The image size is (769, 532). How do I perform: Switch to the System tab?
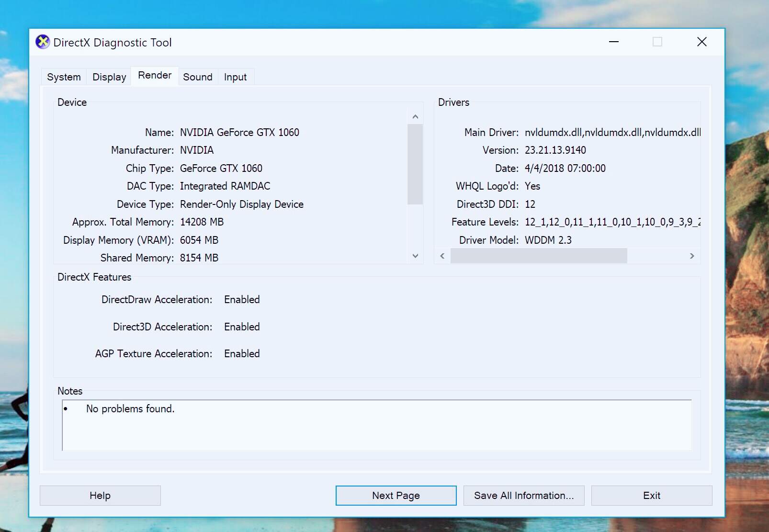[x=64, y=77]
